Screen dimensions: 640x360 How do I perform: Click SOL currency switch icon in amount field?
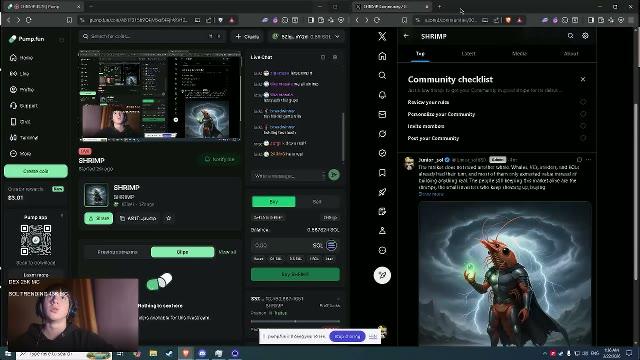(331, 245)
